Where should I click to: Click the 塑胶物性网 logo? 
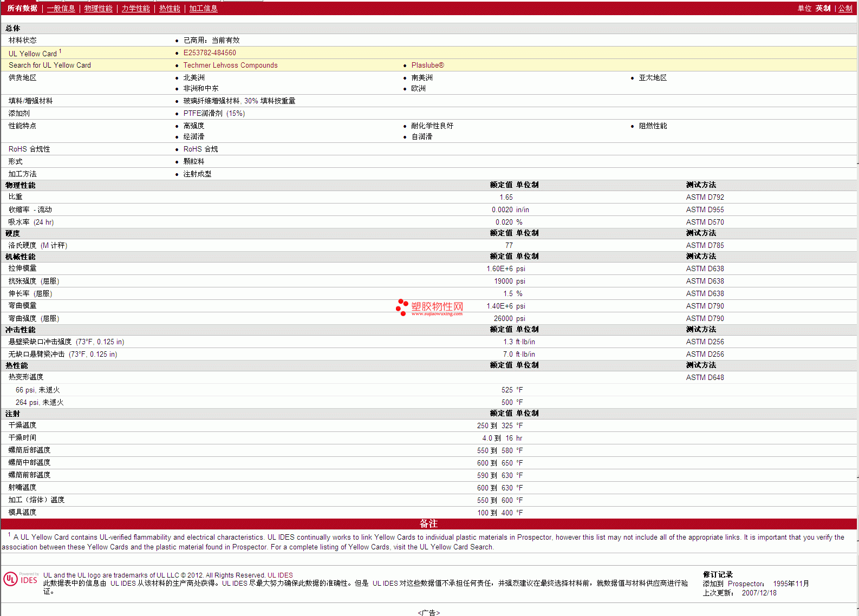[x=429, y=307]
